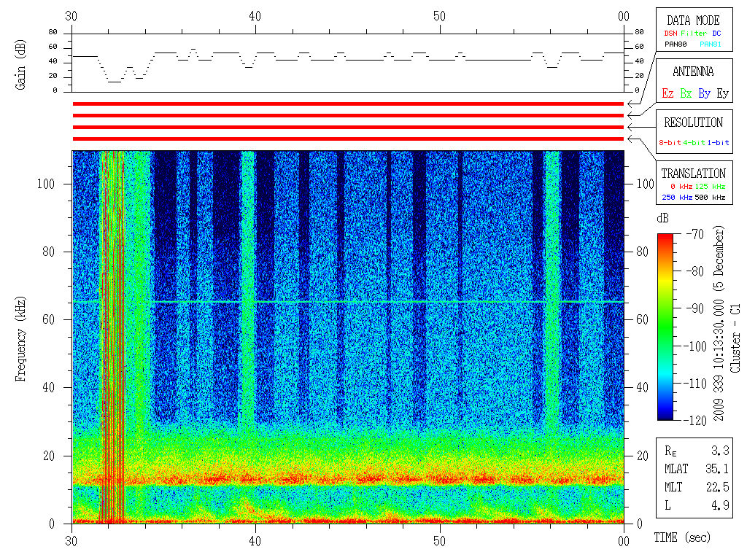Click the DATA MODE legend title
This screenshot has height=560, width=747.
[x=693, y=20]
